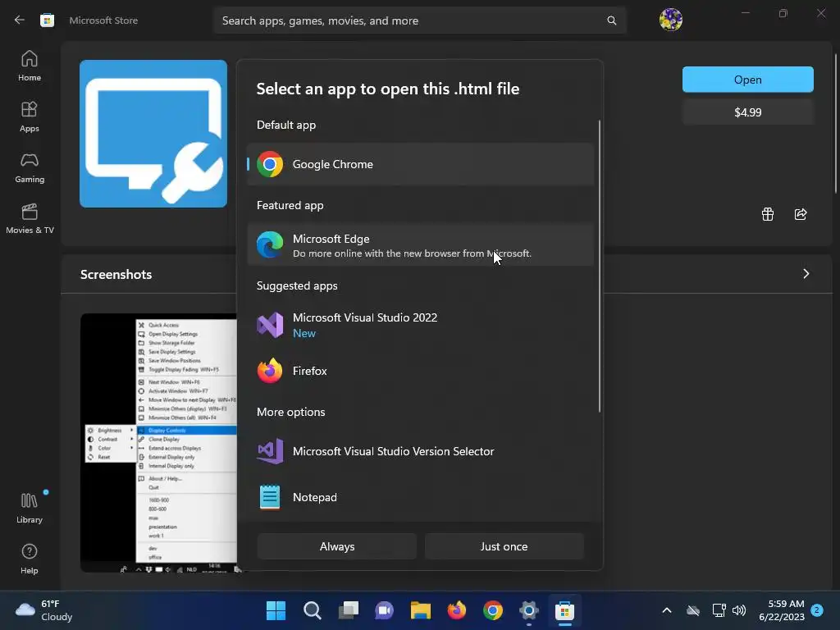The height and width of the screenshot is (630, 840).
Task: Open the Library in the sidebar
Action: [30, 507]
